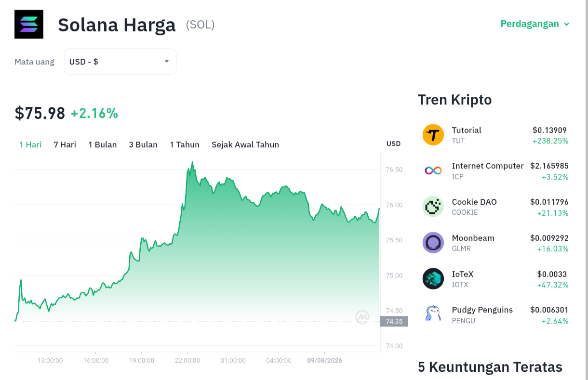This screenshot has height=380, width=588.
Task: Open the Moonbeam GLMR icon
Action: coord(433,243)
